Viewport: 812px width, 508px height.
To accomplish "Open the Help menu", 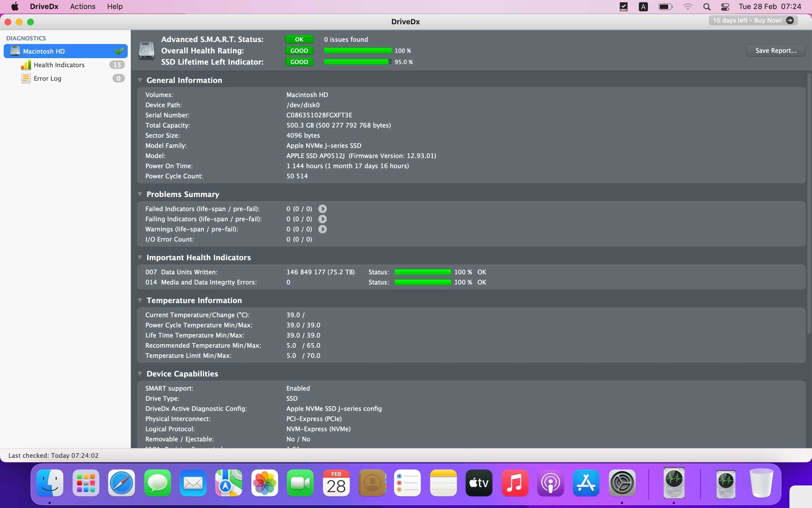I will [x=115, y=7].
